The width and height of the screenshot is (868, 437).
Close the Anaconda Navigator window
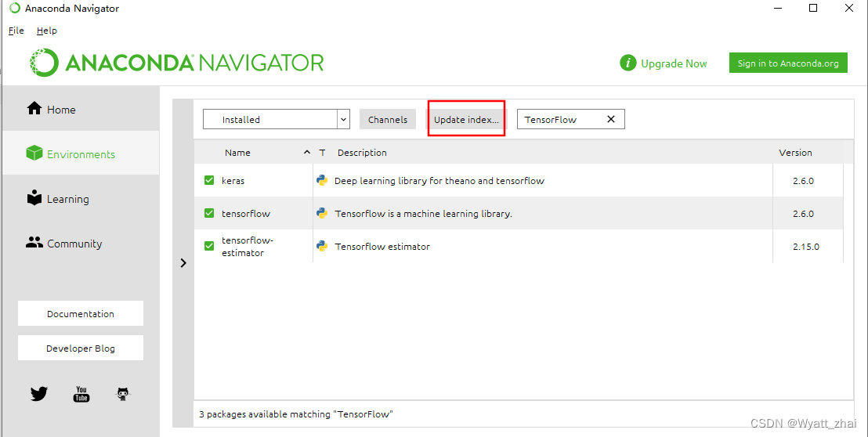pos(848,8)
